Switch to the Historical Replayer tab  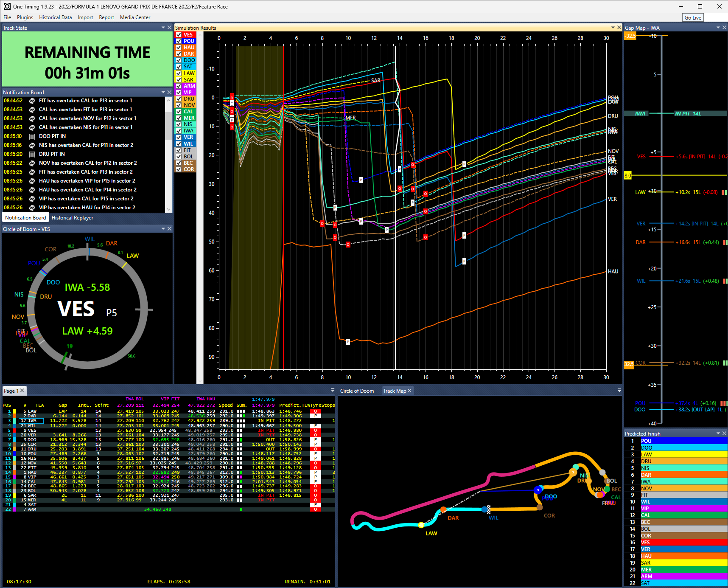[x=72, y=218]
